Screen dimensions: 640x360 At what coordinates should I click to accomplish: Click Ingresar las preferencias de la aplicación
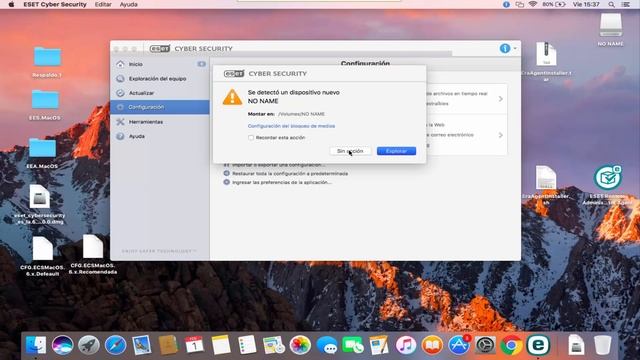pos(282,182)
